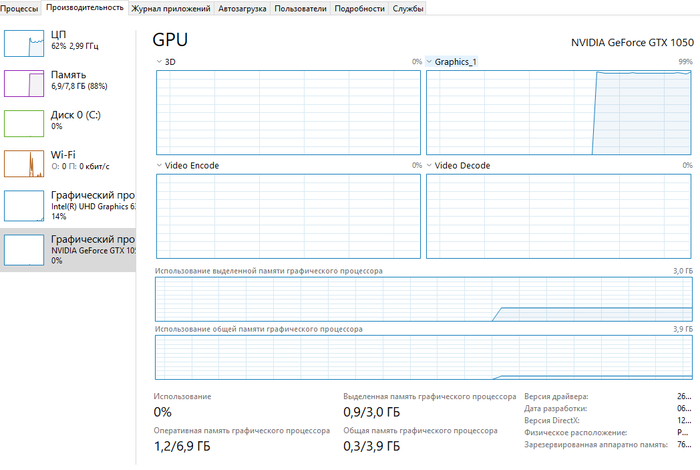The image size is (700, 470).
Task: Open the Graphics_1 engine dropdown
Action: [x=430, y=62]
